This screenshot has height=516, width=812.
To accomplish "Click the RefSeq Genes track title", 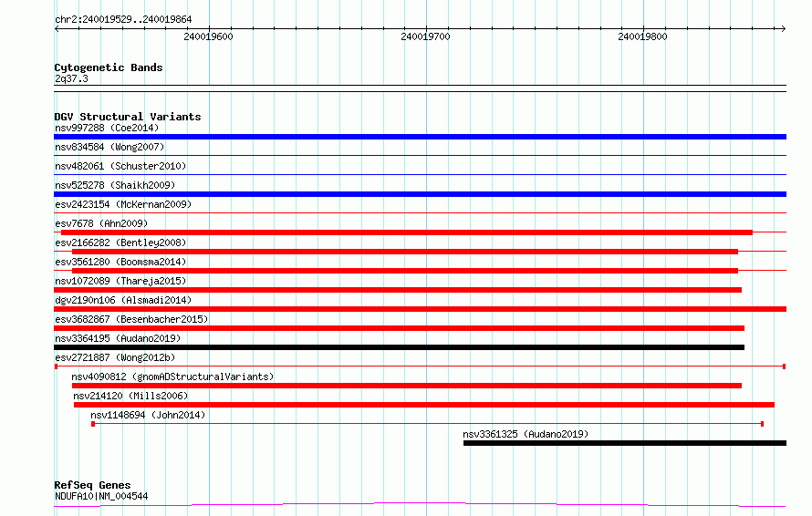I will 92,486.
